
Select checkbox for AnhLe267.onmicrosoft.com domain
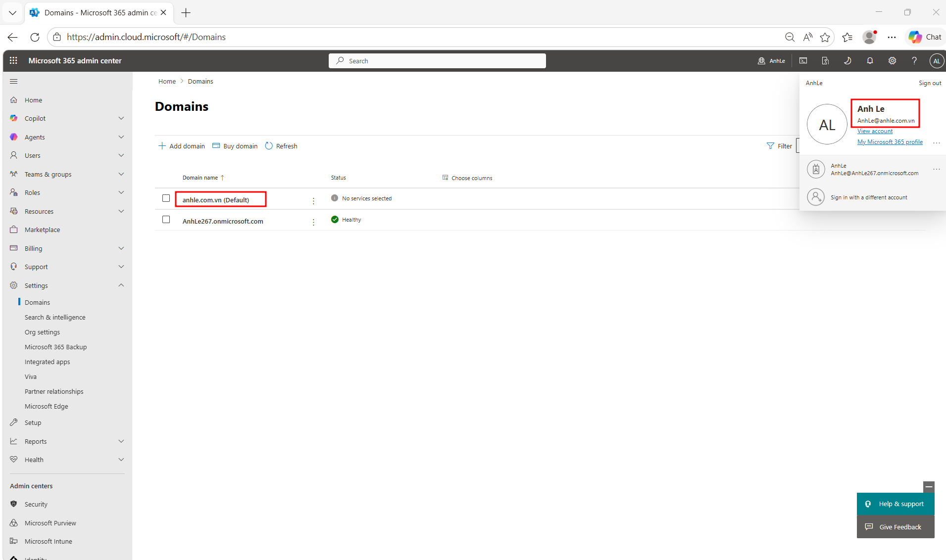pos(166,220)
